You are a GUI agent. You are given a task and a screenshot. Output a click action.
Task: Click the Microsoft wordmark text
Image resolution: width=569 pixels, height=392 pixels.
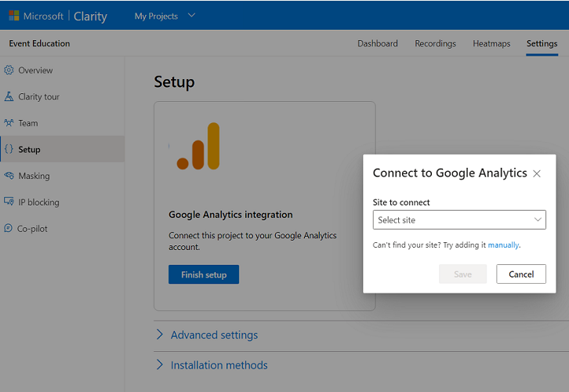pos(43,16)
